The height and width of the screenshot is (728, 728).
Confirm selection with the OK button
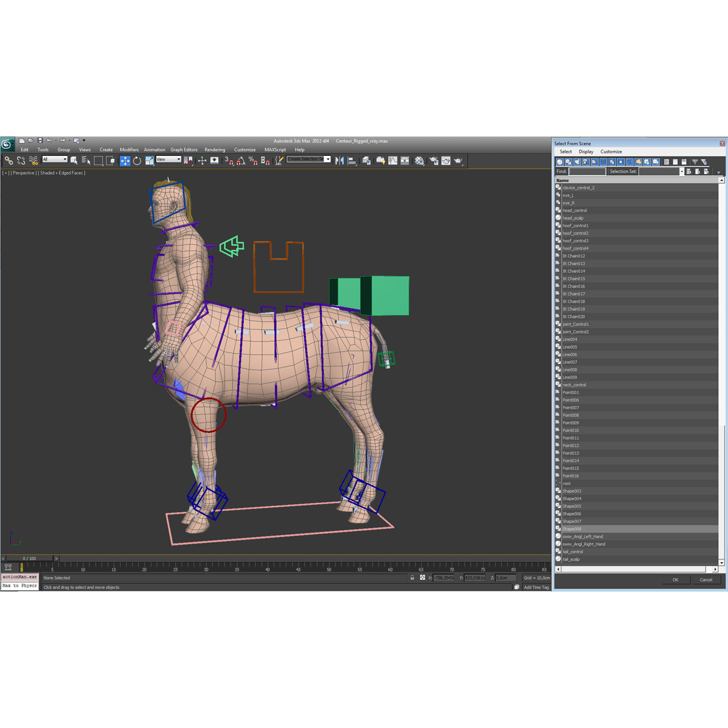pyautogui.click(x=675, y=579)
